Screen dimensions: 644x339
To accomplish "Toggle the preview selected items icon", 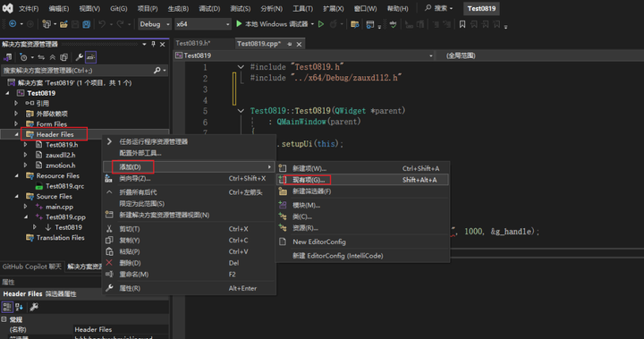I will pos(90,57).
